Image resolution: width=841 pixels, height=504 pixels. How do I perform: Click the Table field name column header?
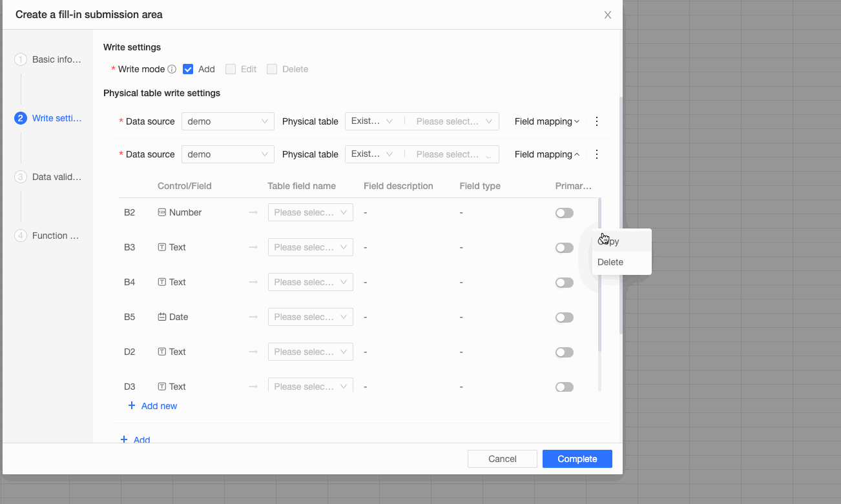pyautogui.click(x=302, y=186)
